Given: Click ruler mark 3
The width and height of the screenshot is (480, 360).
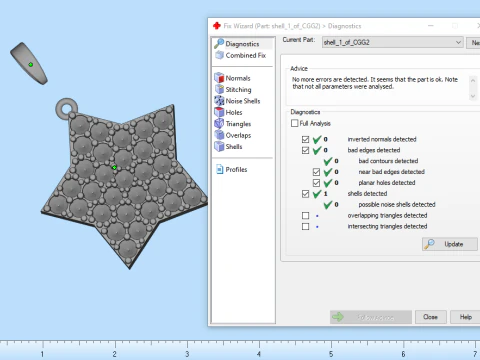Looking at the screenshot, I should click(187, 354).
